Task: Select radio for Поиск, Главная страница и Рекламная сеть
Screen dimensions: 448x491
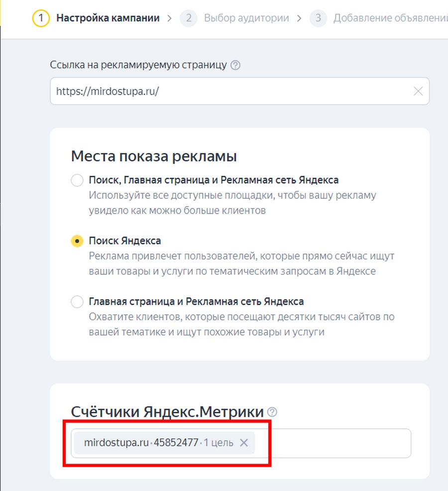Action: 77,180
